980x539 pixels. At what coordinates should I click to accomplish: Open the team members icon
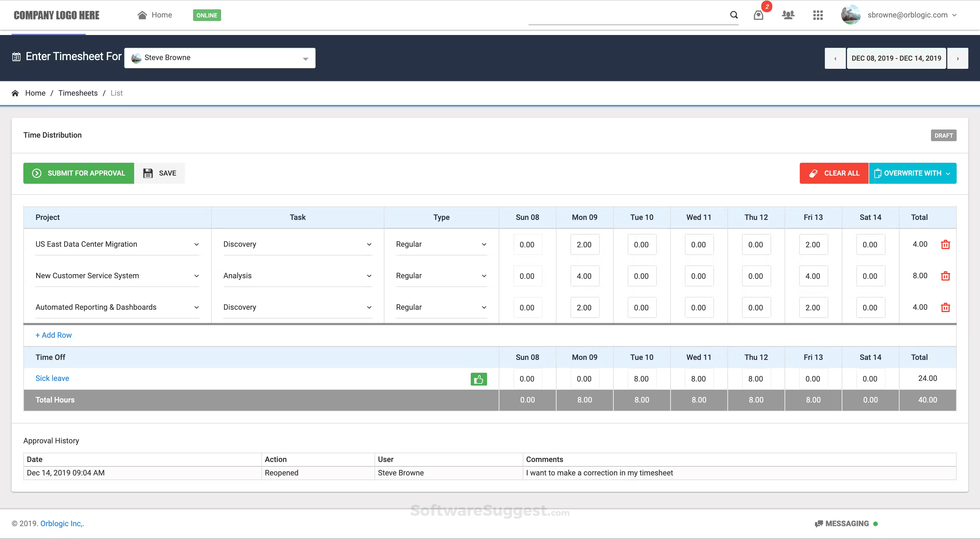(x=788, y=15)
